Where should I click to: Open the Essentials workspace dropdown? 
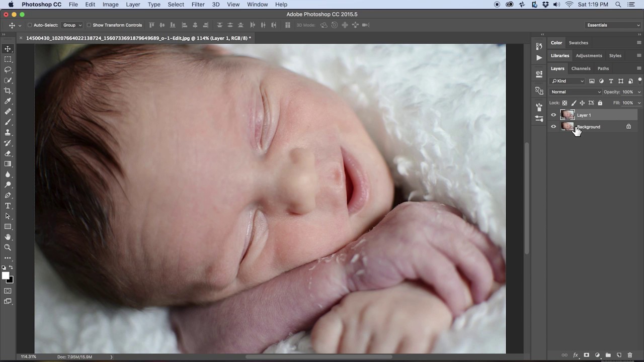(614, 25)
